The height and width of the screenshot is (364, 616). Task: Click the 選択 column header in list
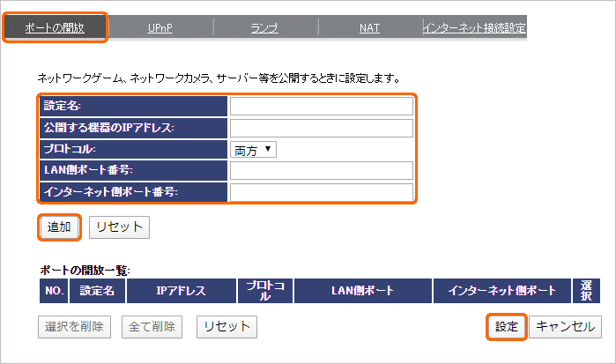[x=587, y=290]
